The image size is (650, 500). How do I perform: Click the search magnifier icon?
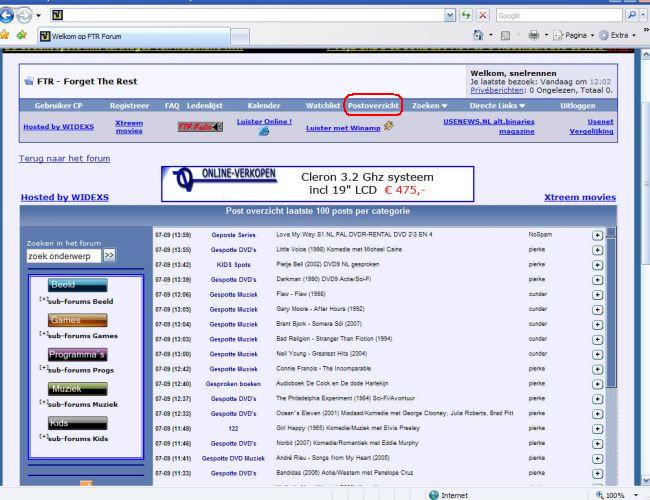pyautogui.click(x=631, y=15)
